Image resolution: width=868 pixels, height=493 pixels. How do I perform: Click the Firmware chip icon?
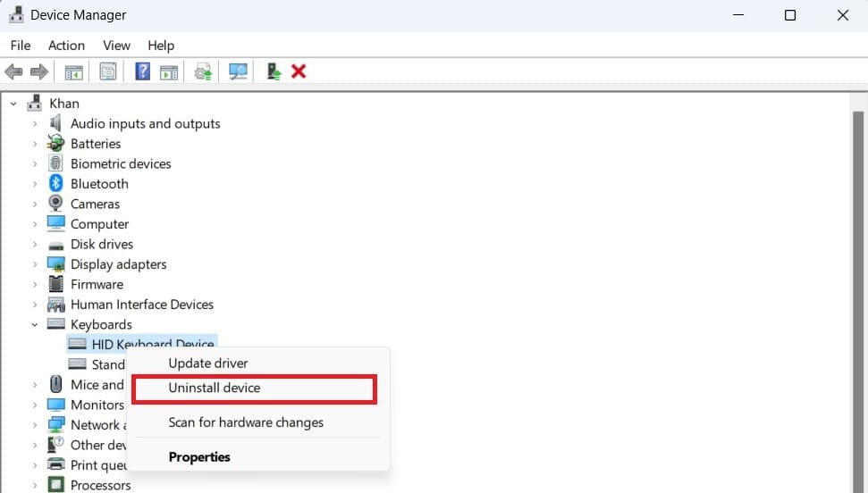point(56,284)
